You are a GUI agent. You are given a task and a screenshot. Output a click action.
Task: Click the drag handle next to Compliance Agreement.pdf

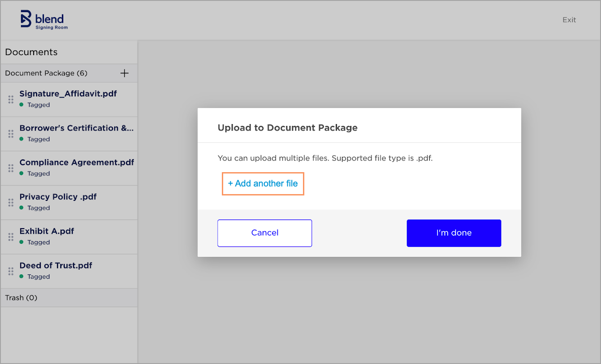click(11, 168)
